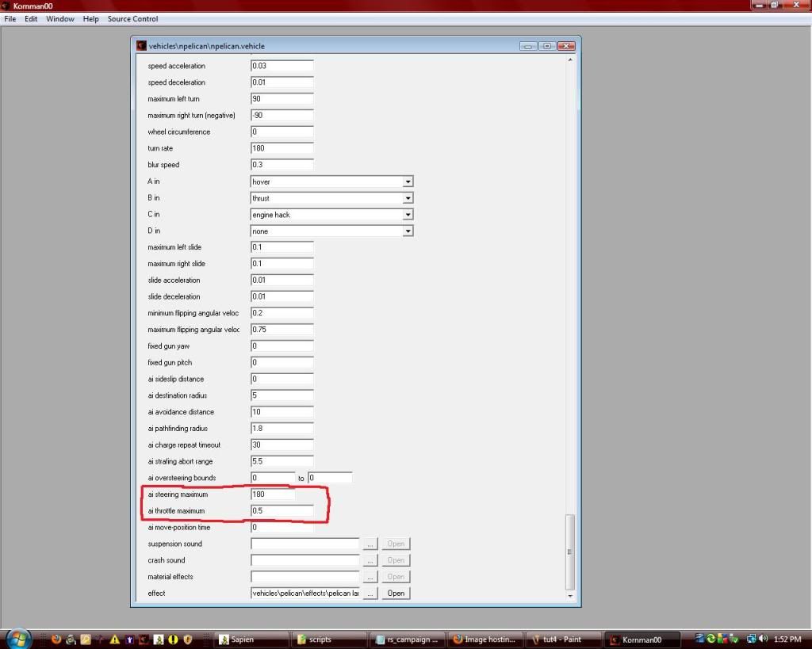Screen dimensions: 812x649
Task: Click the system clock showing 1:52 PM
Action: click(787, 639)
